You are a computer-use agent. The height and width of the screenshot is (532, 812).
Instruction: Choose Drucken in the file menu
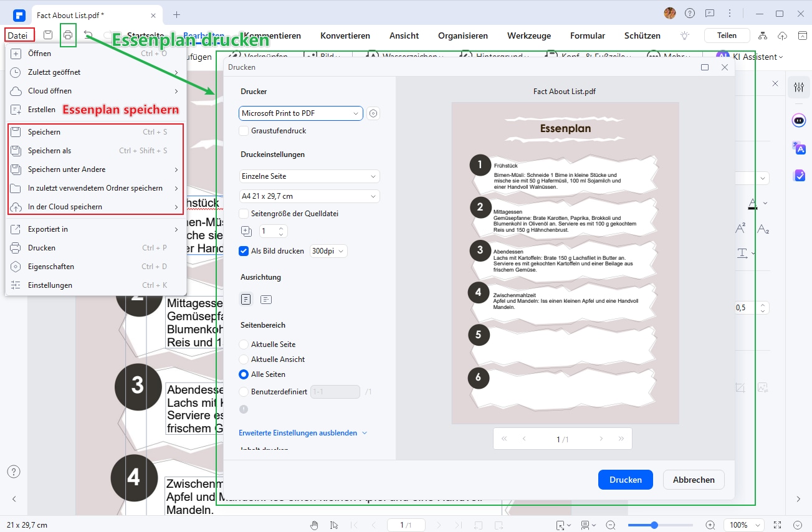click(x=95, y=248)
